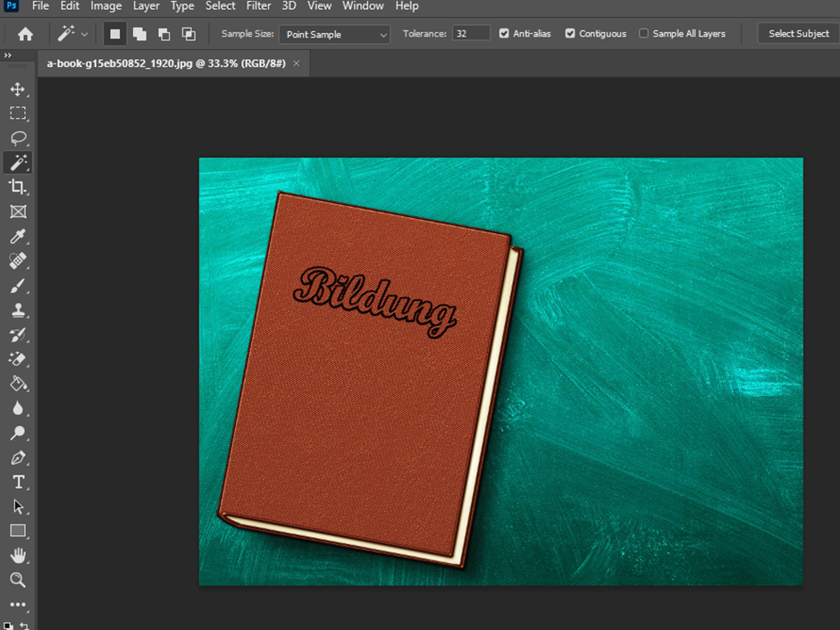The width and height of the screenshot is (840, 630).
Task: Select the Lasso tool
Action: 18,138
